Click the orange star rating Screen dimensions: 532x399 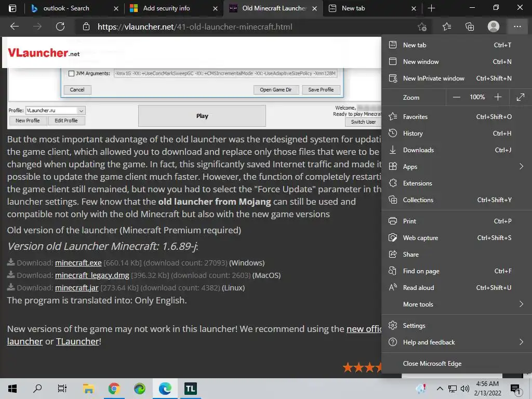tap(362, 367)
